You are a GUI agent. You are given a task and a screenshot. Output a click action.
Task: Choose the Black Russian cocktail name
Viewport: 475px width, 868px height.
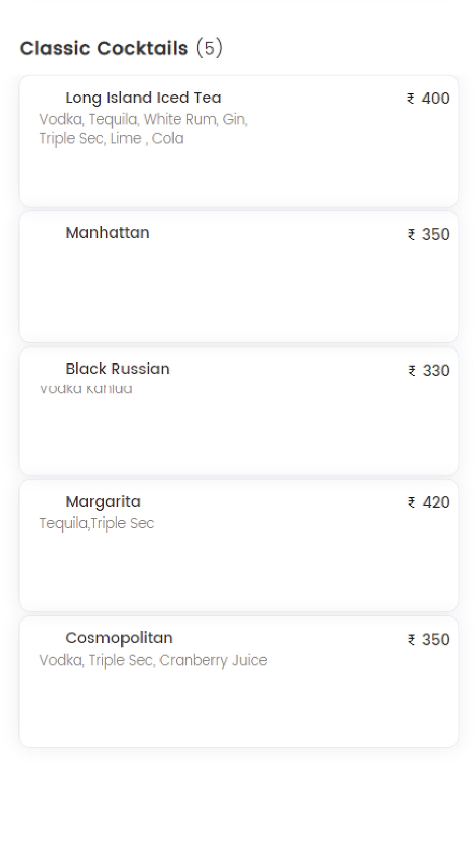point(117,369)
